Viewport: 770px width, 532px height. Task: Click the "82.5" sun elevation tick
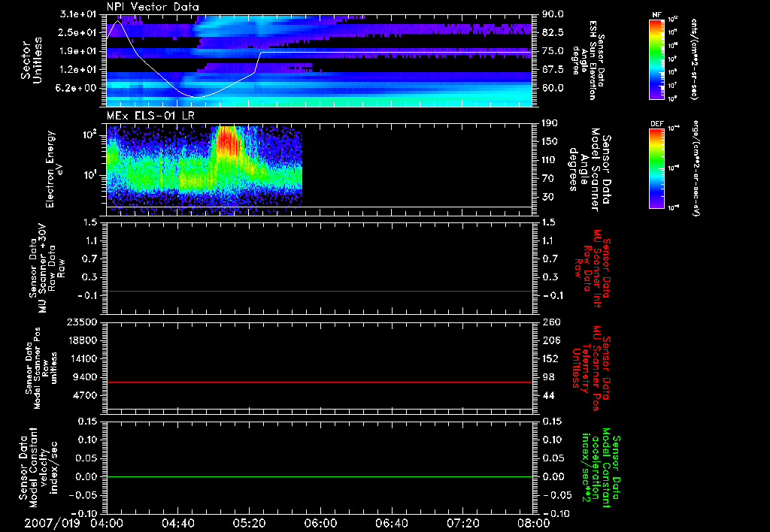pos(553,32)
